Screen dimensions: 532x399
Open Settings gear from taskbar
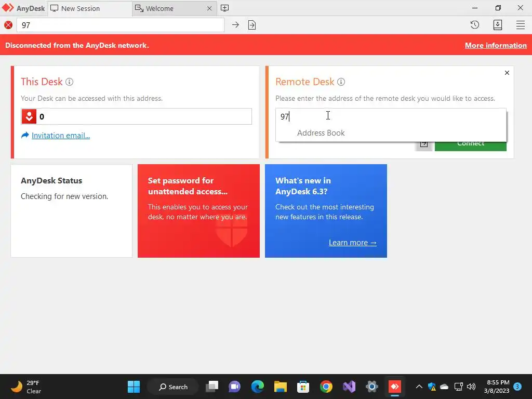[372, 387]
